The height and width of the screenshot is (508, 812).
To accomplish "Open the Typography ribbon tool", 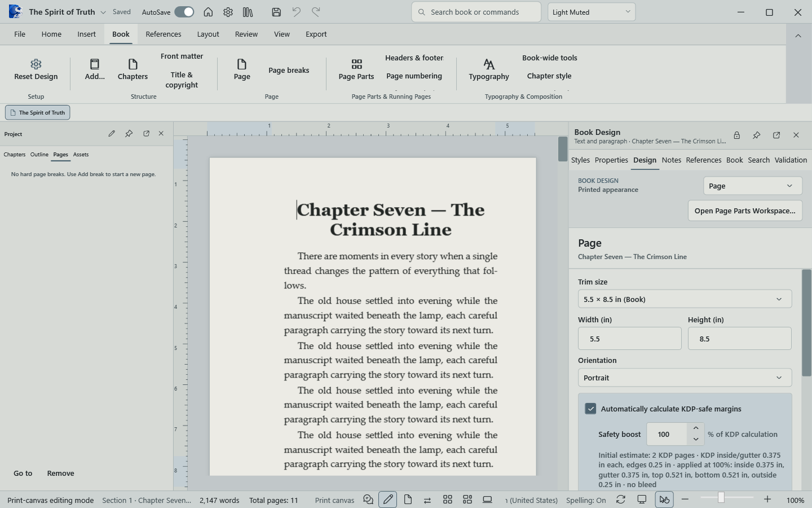I will point(489,70).
